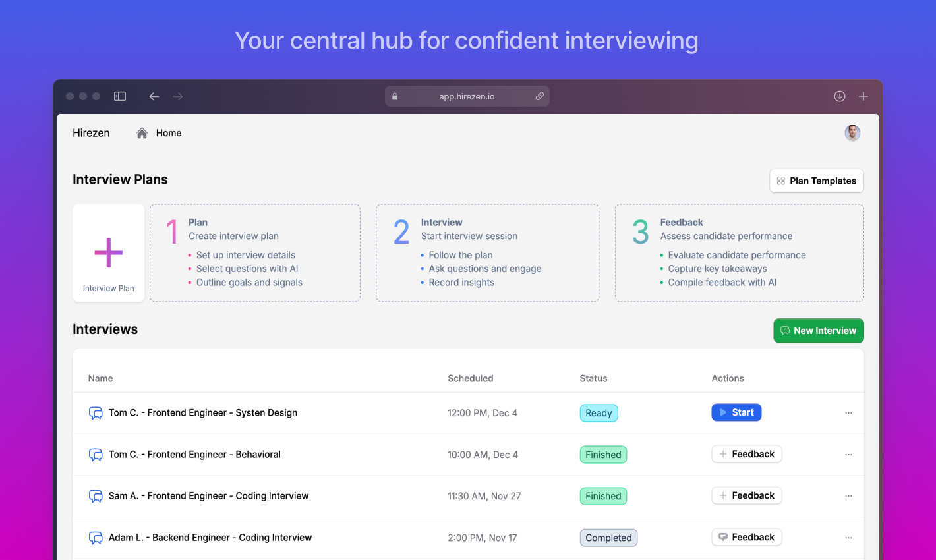936x560 pixels.
Task: Open a new browser tab with plus icon
Action: click(863, 96)
